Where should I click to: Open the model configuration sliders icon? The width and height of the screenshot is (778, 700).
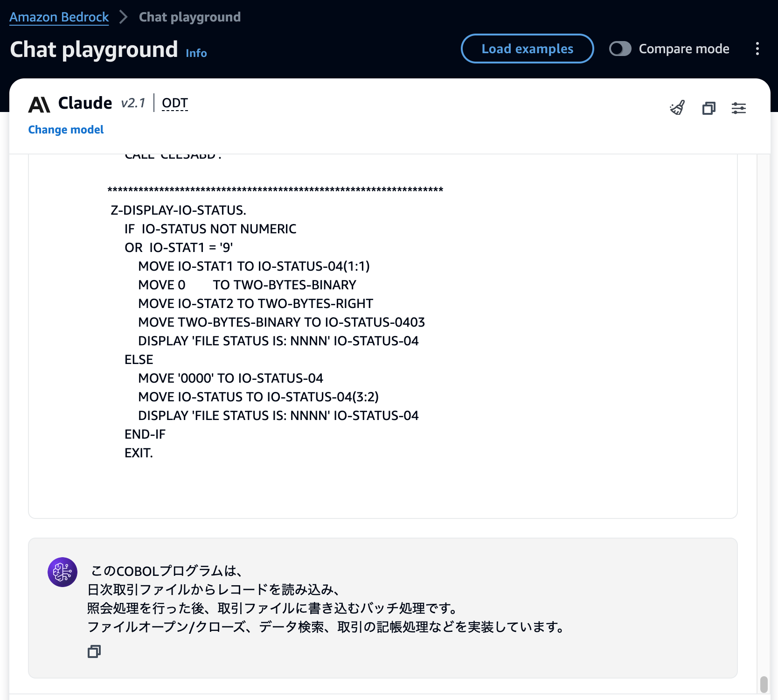pos(739,108)
